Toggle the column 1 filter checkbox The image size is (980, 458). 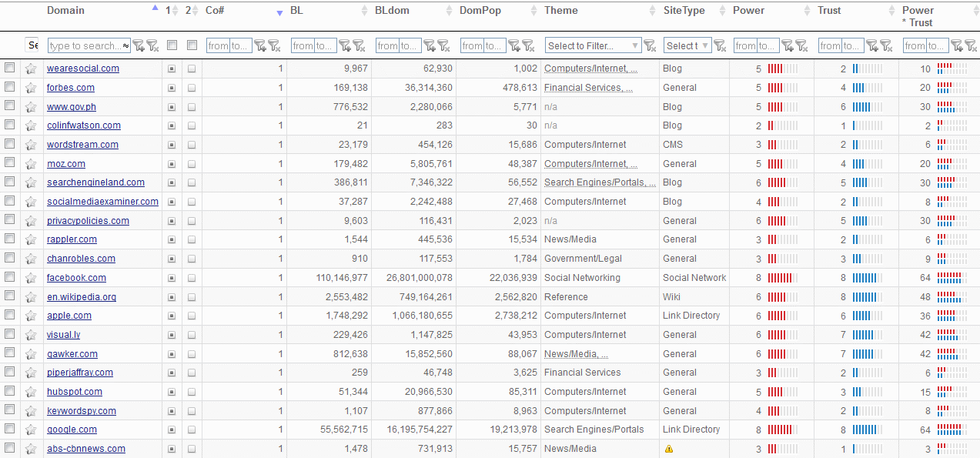tap(172, 45)
